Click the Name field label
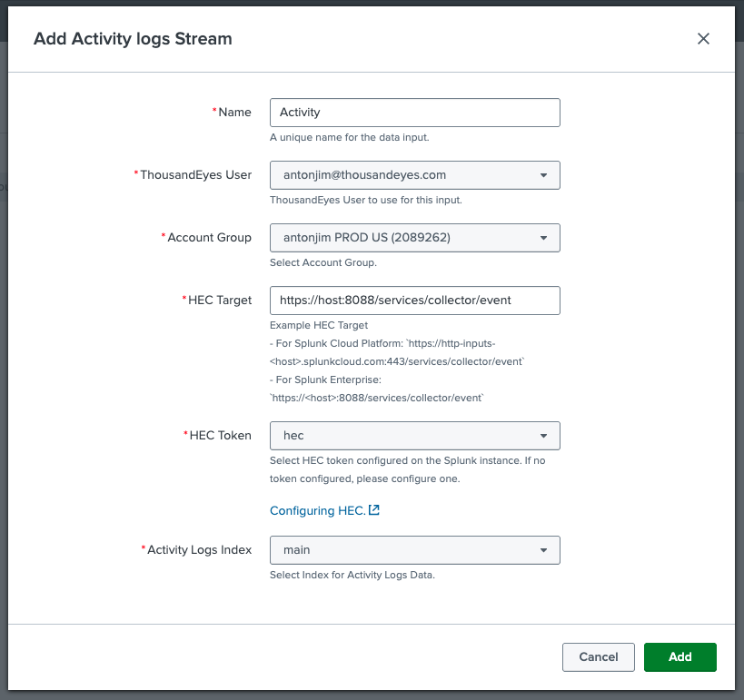The image size is (744, 700). tap(234, 113)
